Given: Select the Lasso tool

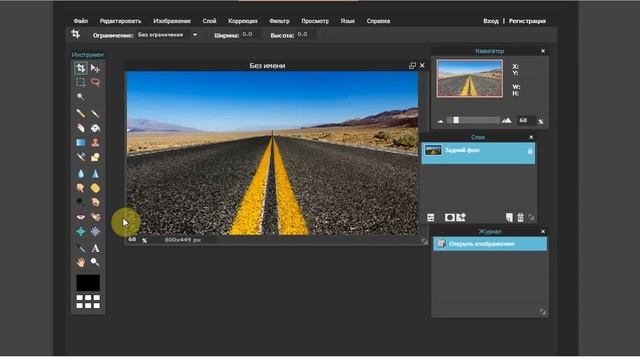Looking at the screenshot, I should click(95, 82).
